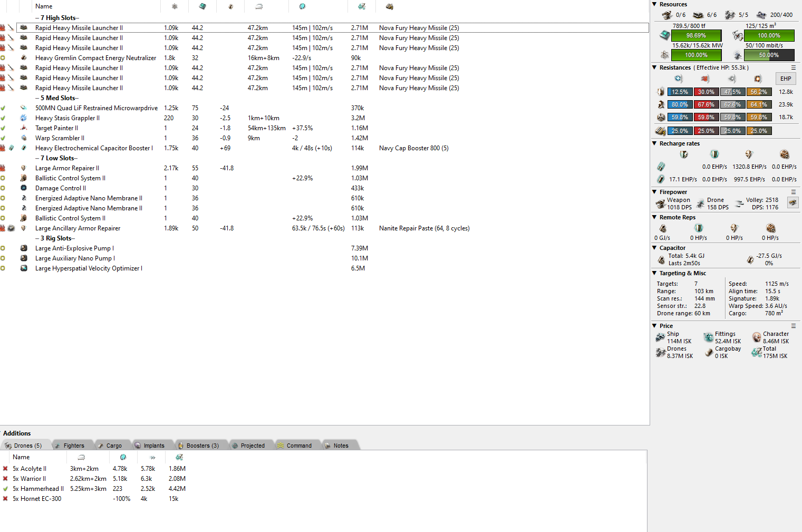Open the Price section options menu
The height and width of the screenshot is (532, 802).
[x=793, y=326]
